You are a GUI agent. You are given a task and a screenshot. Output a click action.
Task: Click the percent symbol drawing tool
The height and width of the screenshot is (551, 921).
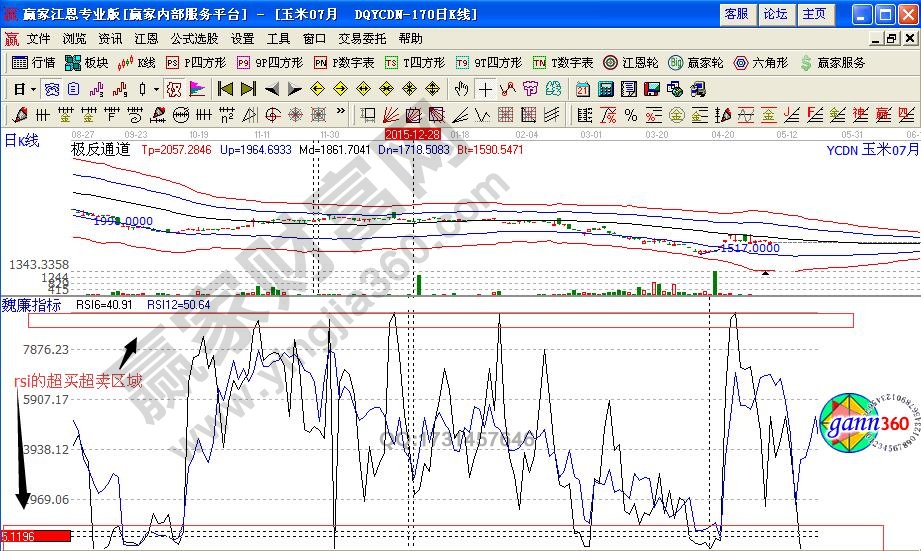click(x=630, y=115)
